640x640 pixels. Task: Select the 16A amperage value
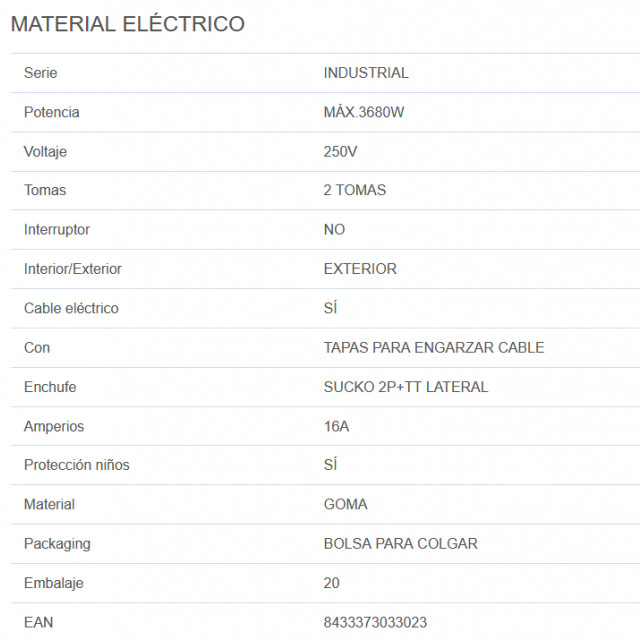point(336,426)
